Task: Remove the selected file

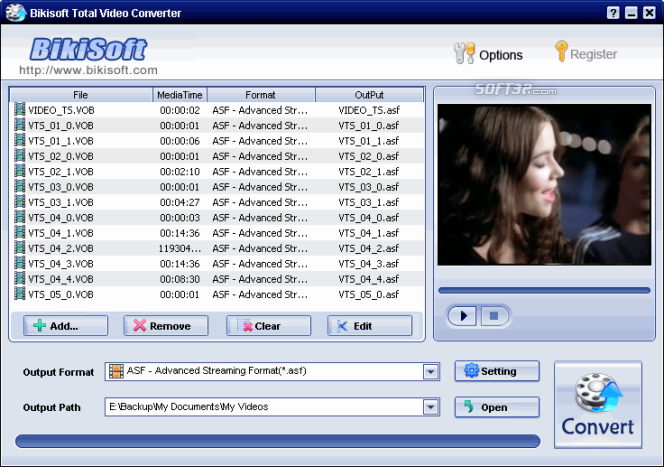Action: point(166,326)
